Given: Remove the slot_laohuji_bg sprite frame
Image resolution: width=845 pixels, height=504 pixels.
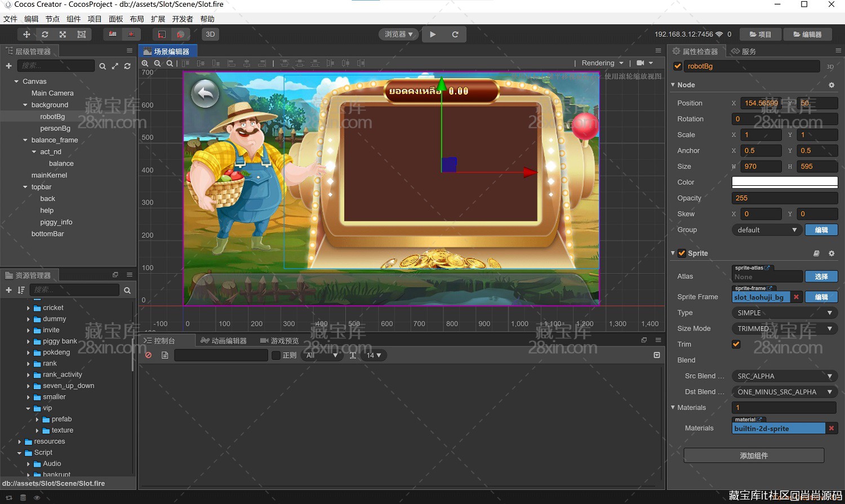Looking at the screenshot, I should tap(796, 297).
